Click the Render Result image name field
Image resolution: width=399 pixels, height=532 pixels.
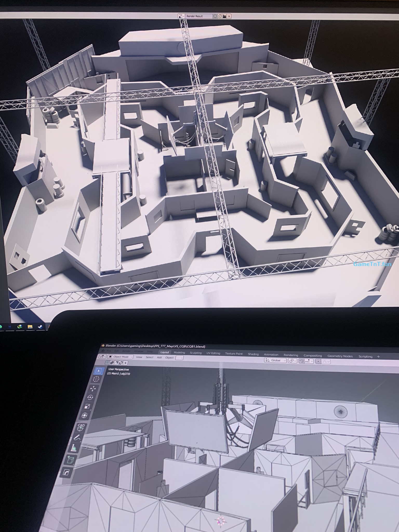tap(199, 16)
